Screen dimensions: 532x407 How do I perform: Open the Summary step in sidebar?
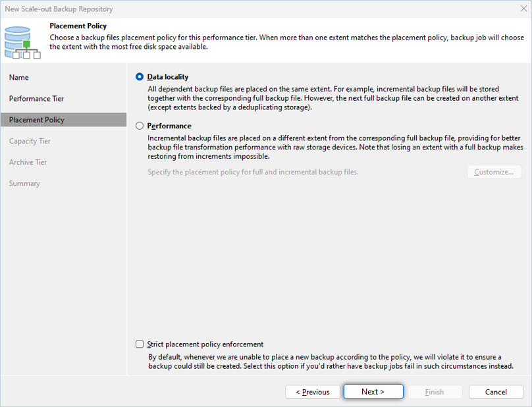point(24,183)
